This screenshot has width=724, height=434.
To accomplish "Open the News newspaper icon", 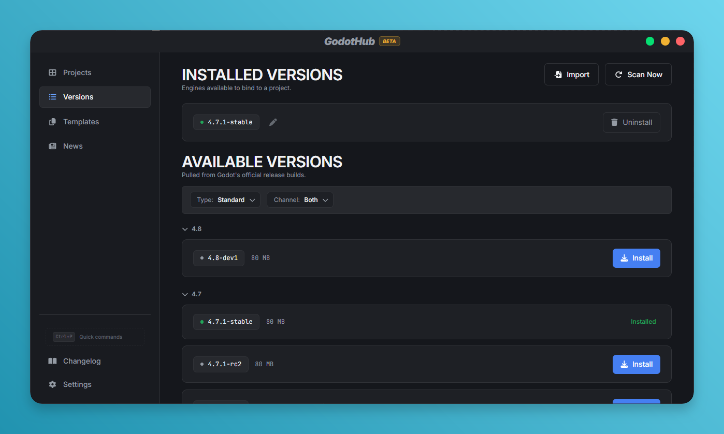I will click(x=53, y=146).
